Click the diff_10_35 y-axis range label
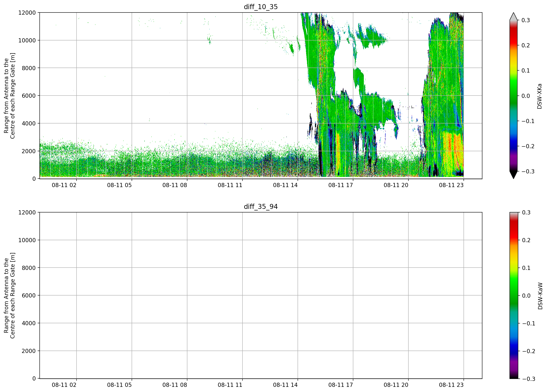This screenshot has width=547, height=392. tap(9, 96)
